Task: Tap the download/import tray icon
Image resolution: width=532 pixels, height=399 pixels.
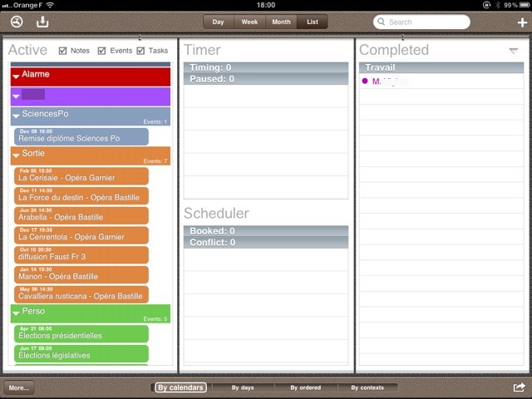Action: (42, 22)
